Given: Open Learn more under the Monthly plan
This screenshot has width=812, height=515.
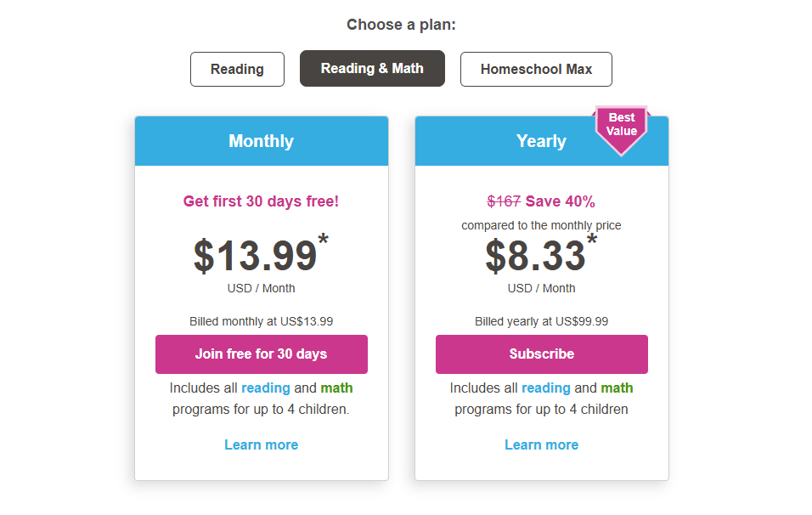Looking at the screenshot, I should point(261,444).
